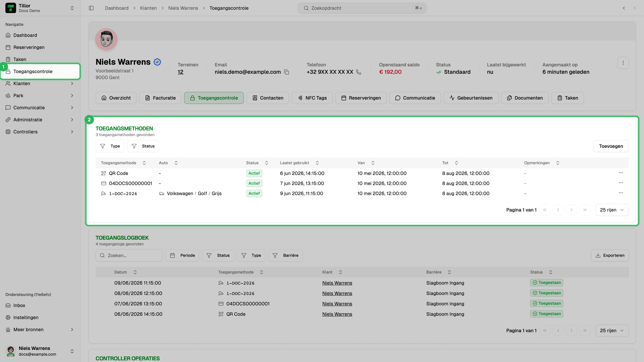This screenshot has height=362, width=644.
Task: Sort logbook by Barrière column
Action: click(x=449, y=272)
